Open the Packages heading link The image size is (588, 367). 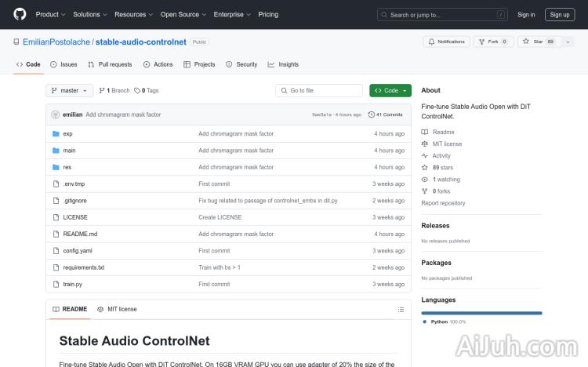436,263
